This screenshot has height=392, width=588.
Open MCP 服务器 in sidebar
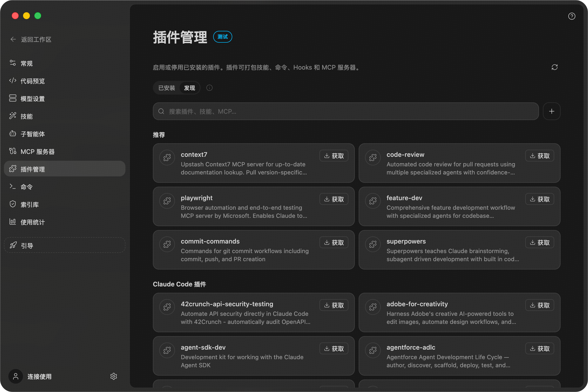pyautogui.click(x=64, y=151)
